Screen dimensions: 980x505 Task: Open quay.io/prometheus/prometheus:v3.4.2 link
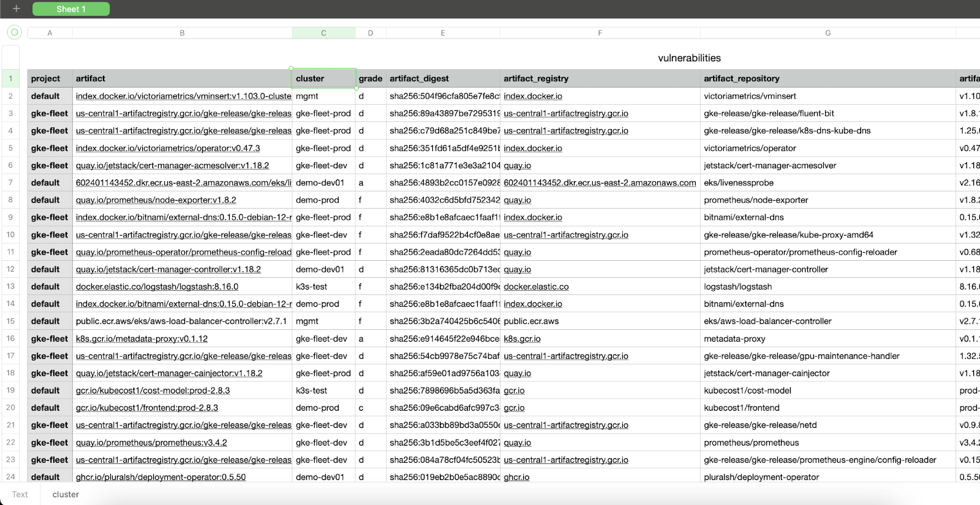pyautogui.click(x=151, y=443)
